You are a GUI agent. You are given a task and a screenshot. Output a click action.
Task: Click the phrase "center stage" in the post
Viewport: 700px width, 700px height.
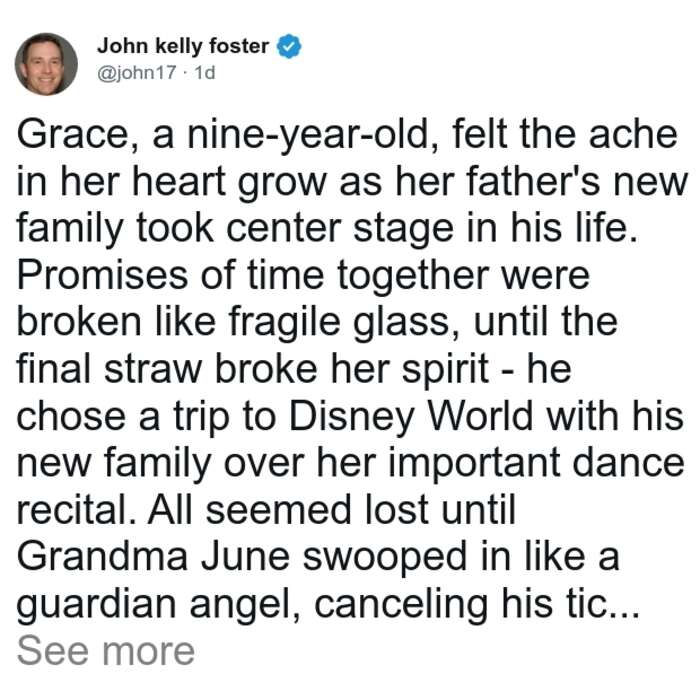[x=340, y=229]
